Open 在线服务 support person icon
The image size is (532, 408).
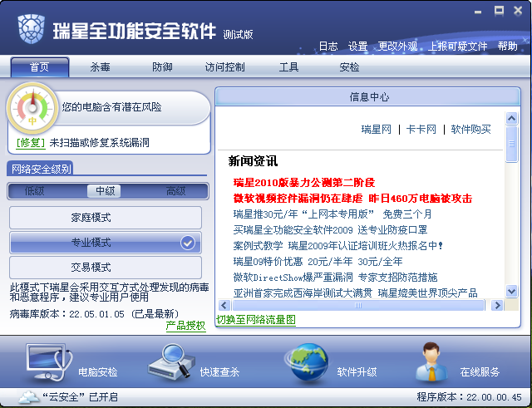coord(432,361)
